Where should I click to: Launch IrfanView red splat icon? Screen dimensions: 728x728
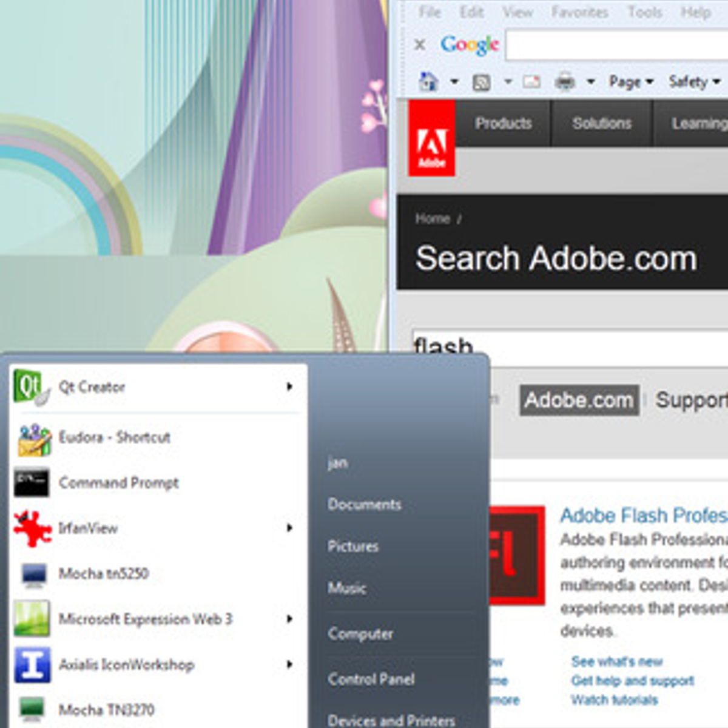[33, 528]
